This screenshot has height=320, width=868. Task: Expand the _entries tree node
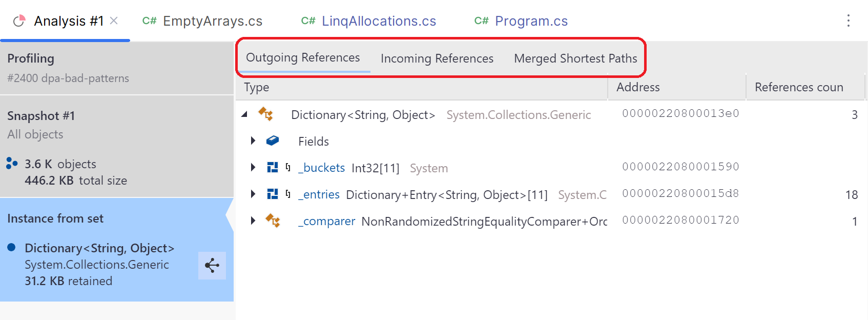[252, 194]
